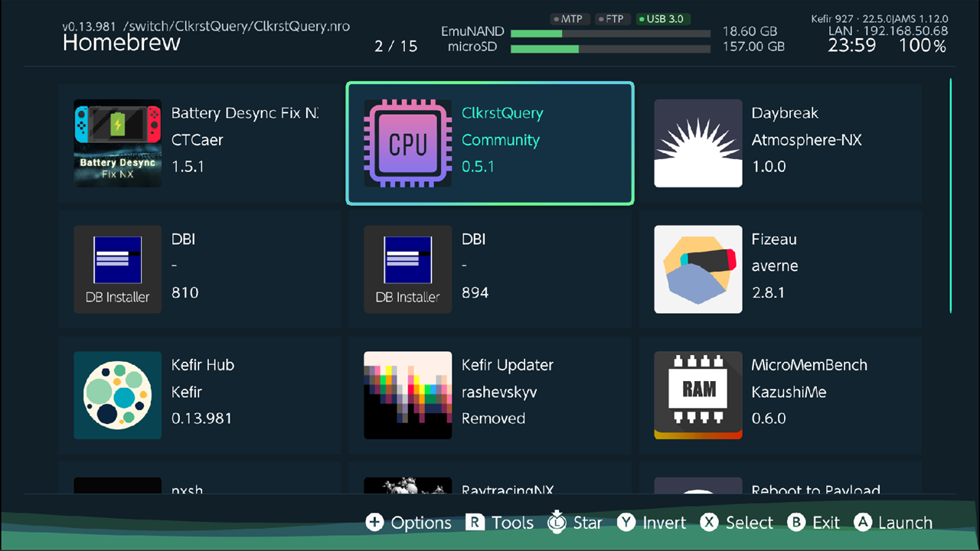This screenshot has width=980, height=551.
Task: Open Options from the bottom bar
Action: [421, 523]
